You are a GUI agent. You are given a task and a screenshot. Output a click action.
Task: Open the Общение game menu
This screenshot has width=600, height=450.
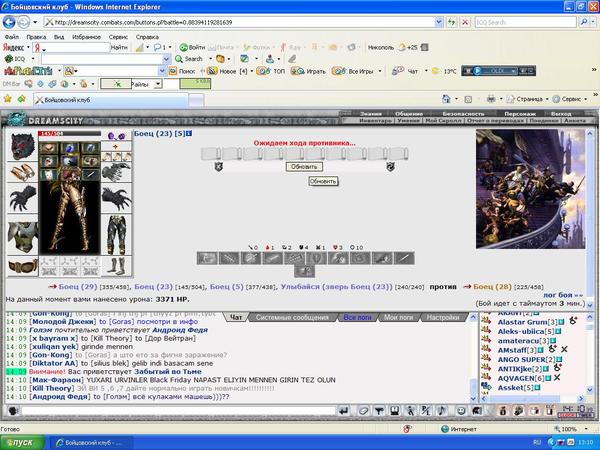point(409,114)
